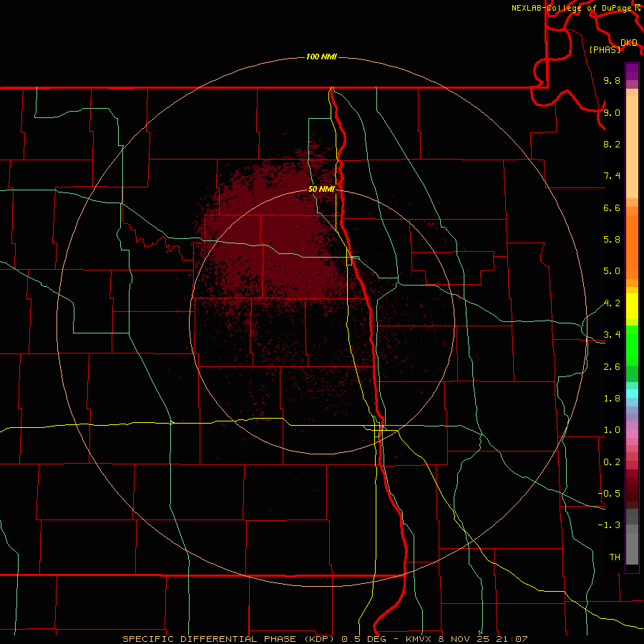This screenshot has height=644, width=644.
Task: Click the 5.8 value on the color scale
Action: pyautogui.click(x=612, y=240)
